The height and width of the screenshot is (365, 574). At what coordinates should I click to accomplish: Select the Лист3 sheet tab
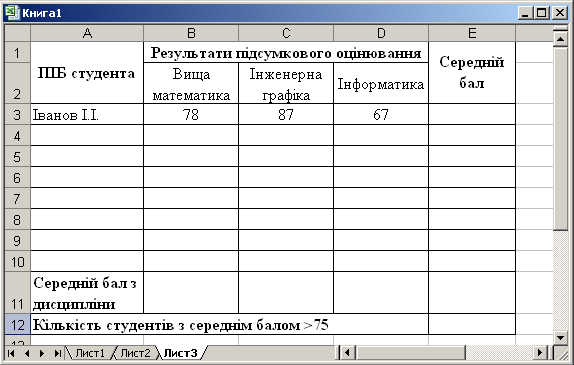click(180, 353)
